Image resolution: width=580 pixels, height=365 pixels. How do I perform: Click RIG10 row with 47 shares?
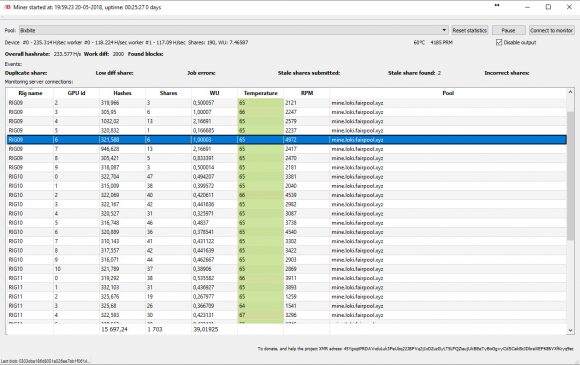point(287,177)
